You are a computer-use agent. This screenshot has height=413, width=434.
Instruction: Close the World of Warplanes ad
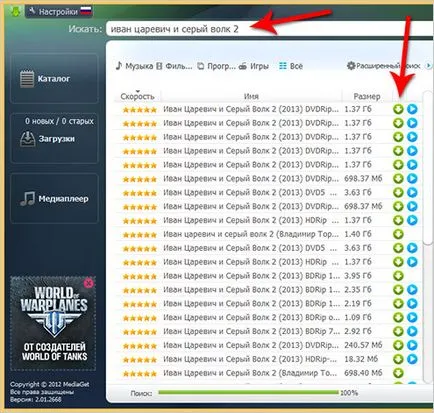[x=88, y=283]
